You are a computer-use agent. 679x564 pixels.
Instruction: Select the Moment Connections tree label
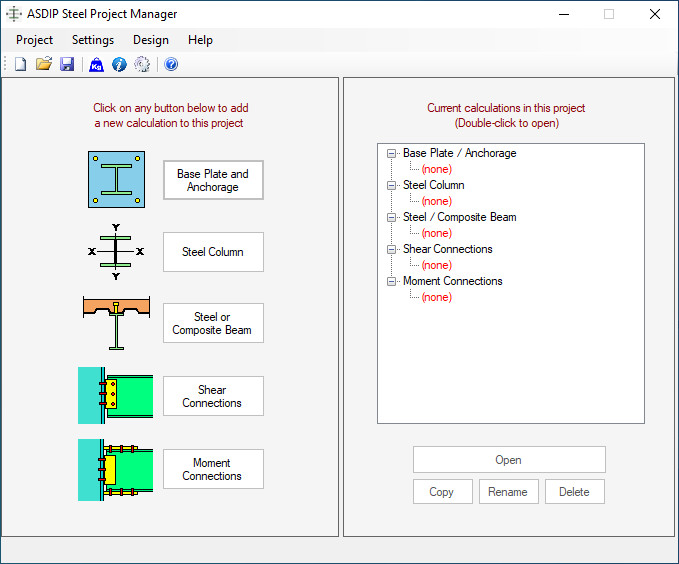click(x=453, y=281)
